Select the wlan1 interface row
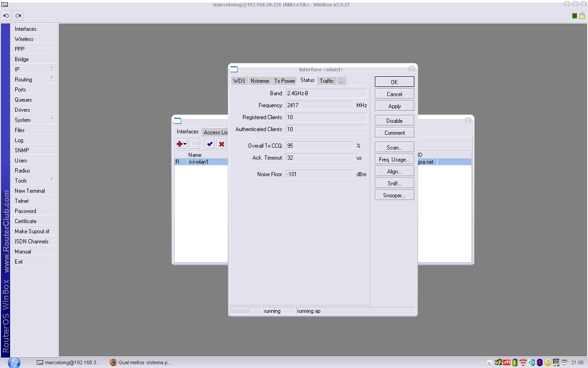Screen dimensions: 588x368 201,162
